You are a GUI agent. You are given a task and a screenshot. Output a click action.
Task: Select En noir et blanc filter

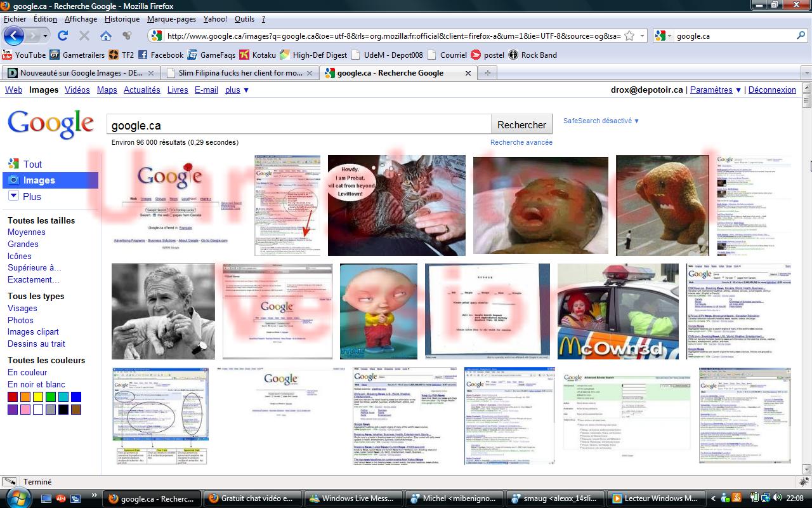tap(36, 384)
